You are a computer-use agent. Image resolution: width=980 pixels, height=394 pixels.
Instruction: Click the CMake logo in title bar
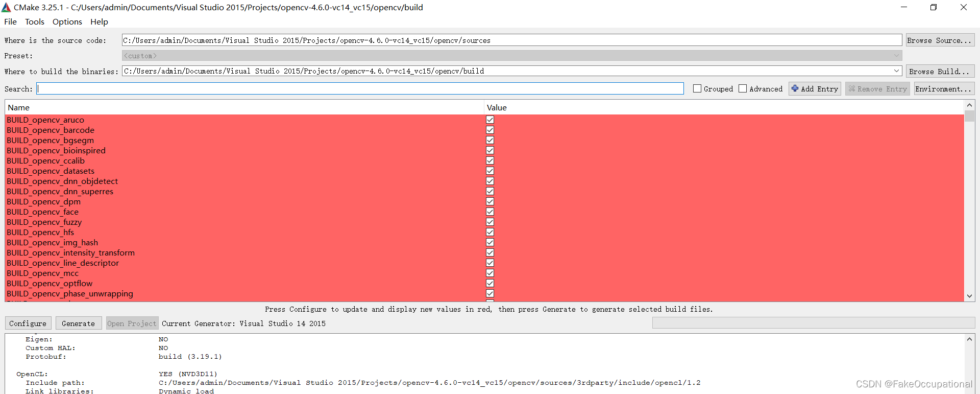coord(6,7)
